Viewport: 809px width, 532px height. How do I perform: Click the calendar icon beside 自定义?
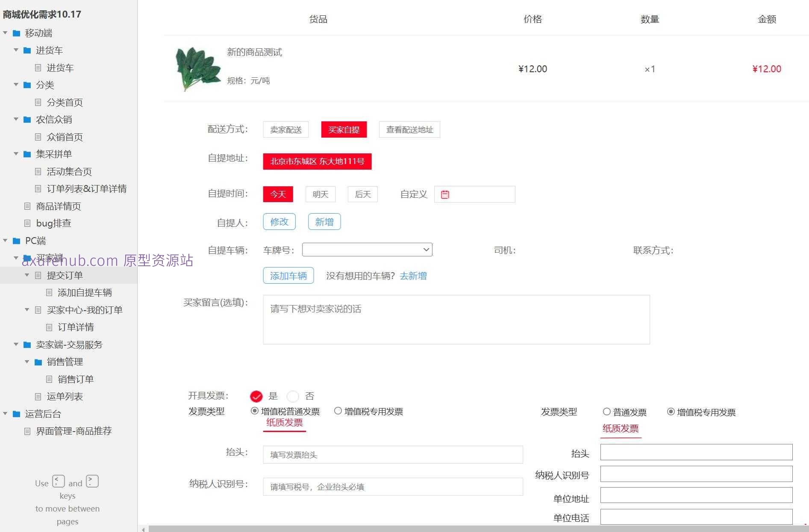445,194
